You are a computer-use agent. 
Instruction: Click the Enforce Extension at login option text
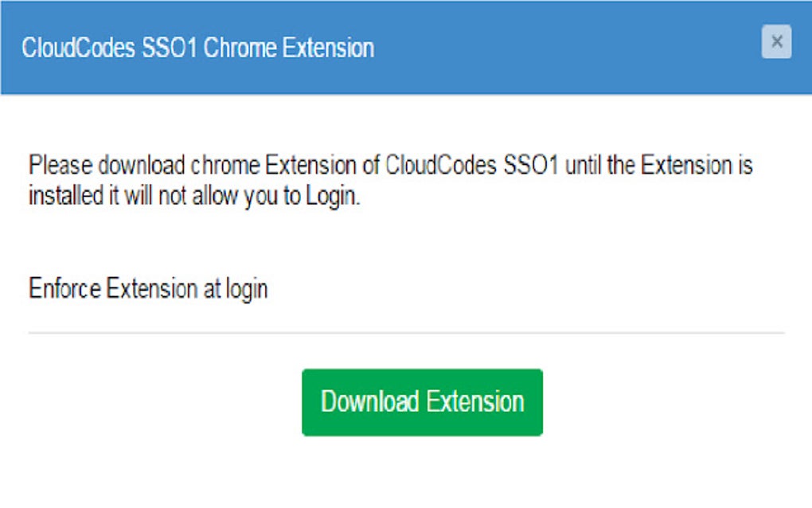[148, 288]
